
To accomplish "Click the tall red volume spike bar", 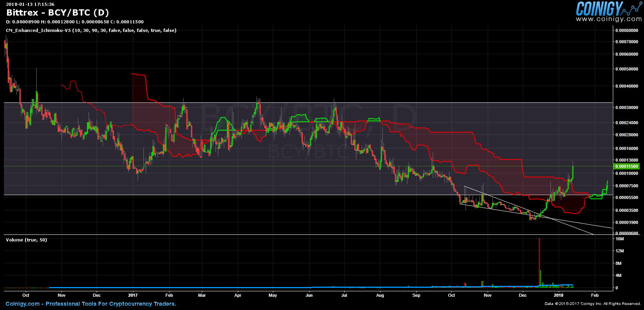I will point(539,263).
